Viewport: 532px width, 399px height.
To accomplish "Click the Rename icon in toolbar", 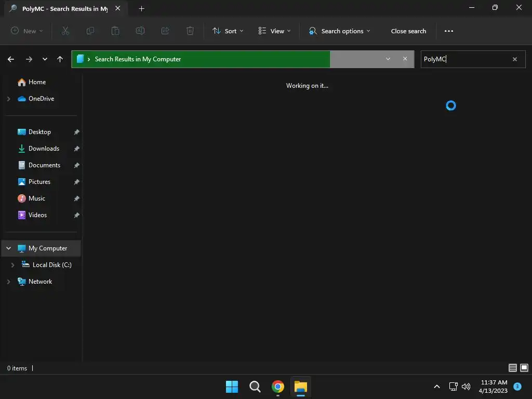I will pyautogui.click(x=140, y=31).
